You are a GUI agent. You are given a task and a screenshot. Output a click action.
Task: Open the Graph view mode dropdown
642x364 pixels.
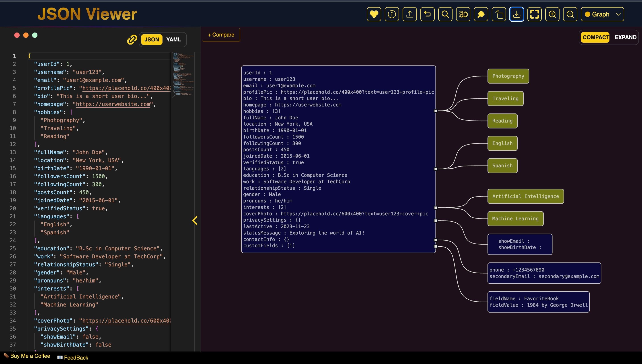(602, 14)
